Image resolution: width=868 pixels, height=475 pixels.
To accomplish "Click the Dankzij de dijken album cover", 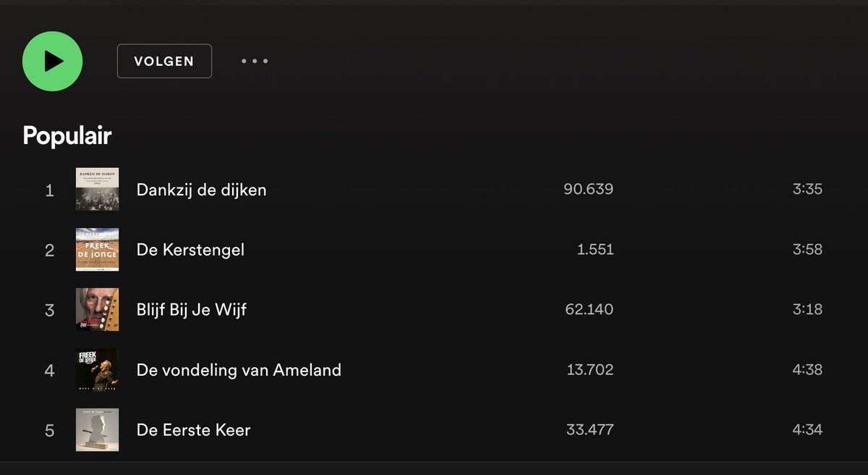I will (x=97, y=190).
